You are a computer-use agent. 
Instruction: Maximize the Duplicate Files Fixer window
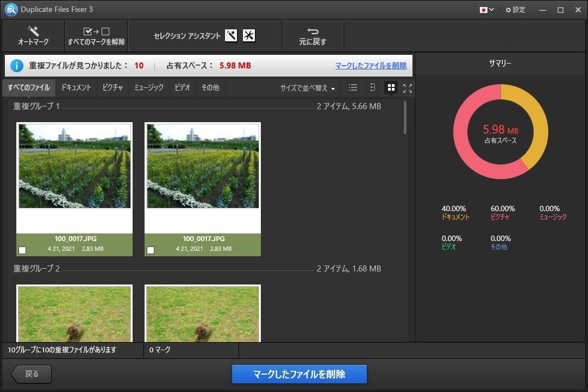[x=560, y=10]
